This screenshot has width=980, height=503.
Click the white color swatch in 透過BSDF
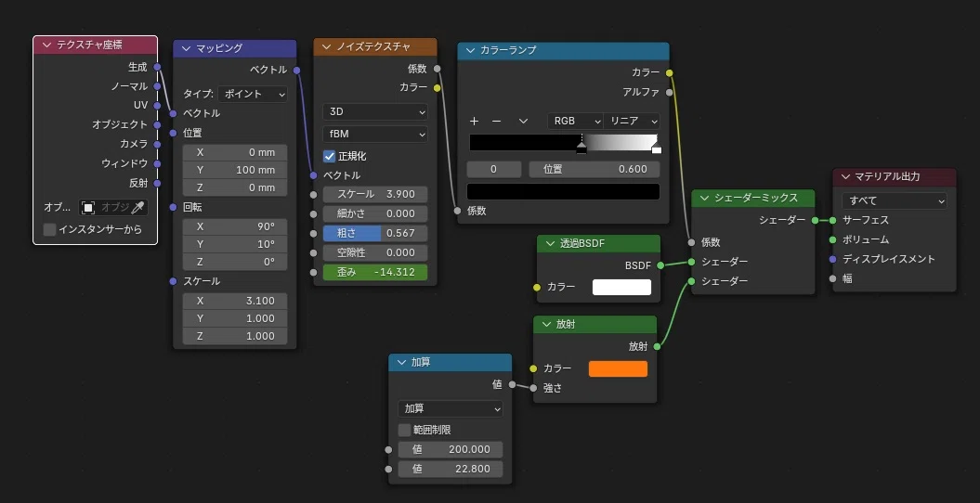point(621,287)
